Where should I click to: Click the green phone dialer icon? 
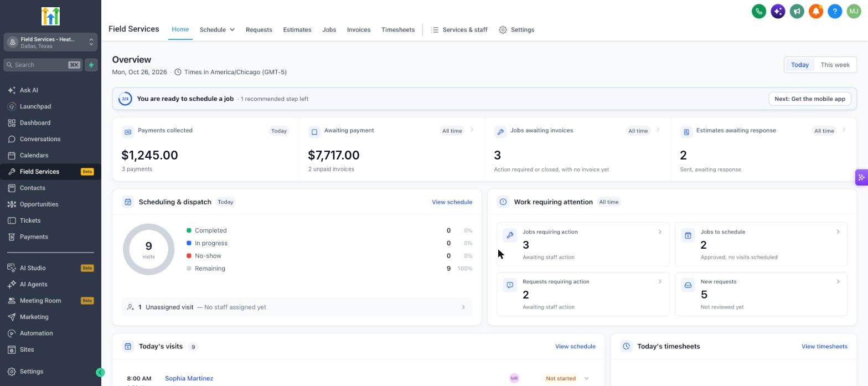(759, 11)
